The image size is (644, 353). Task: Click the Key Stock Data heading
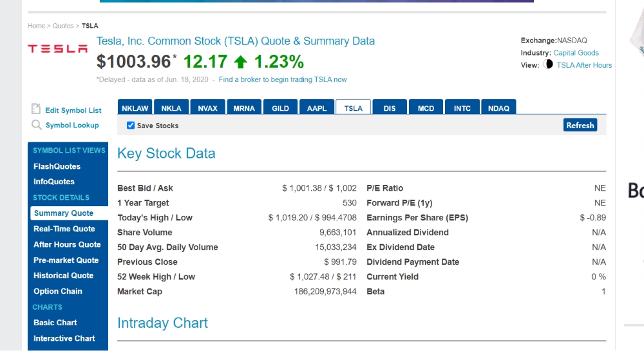[x=166, y=153]
